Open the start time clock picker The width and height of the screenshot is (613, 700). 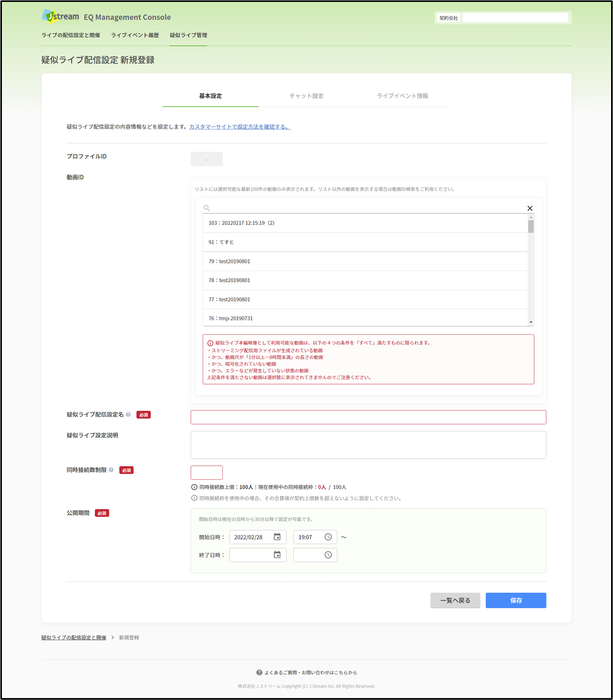tap(328, 537)
